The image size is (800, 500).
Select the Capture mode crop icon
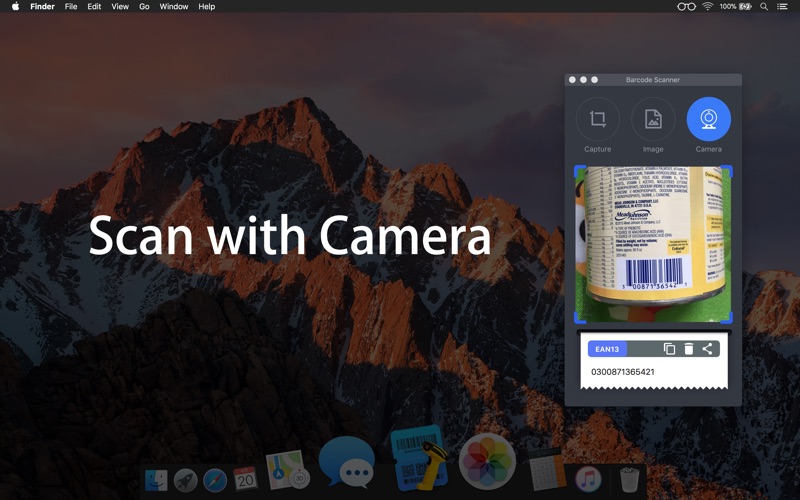click(x=597, y=120)
